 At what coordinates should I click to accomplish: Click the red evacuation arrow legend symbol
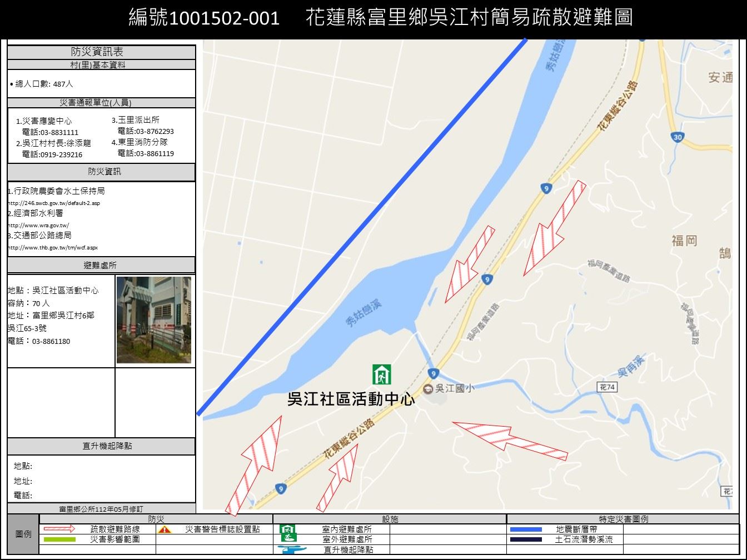point(59,529)
